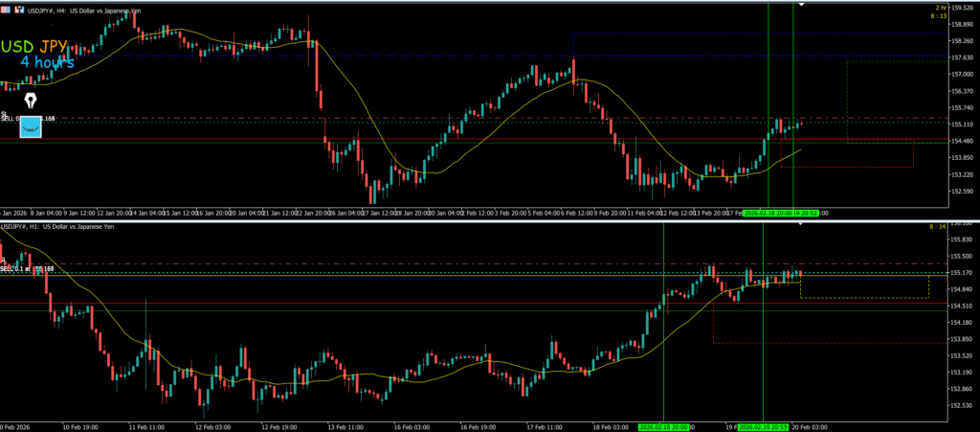Click the chart shift triangle on H4 chart
The height and width of the screenshot is (432, 980).
[802, 5]
